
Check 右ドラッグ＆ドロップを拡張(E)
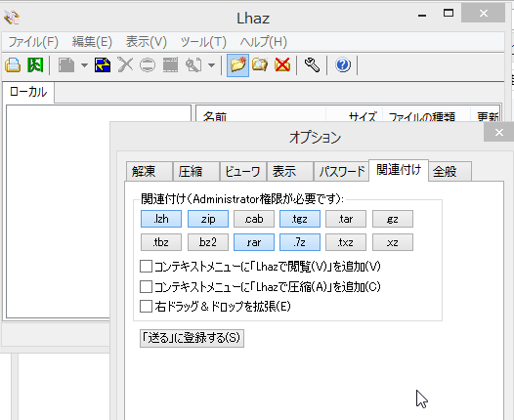click(x=146, y=307)
